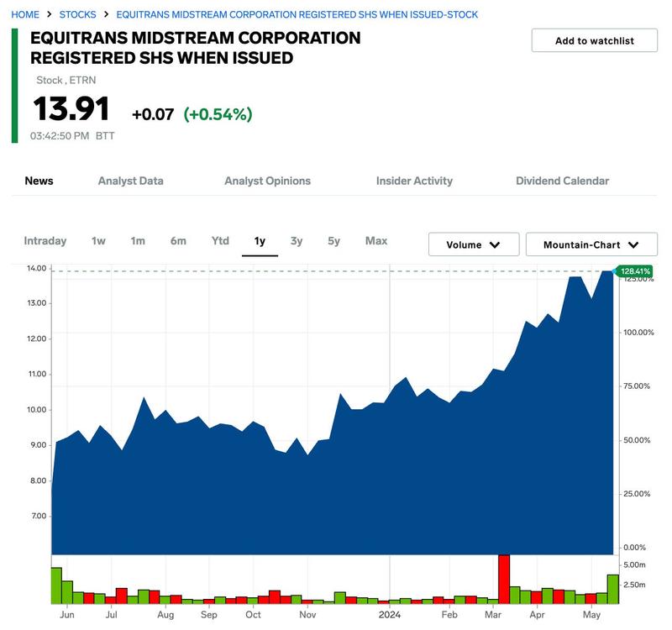The height and width of the screenshot is (630, 672).
Task: Click the +0.07 price change
Action: point(153,114)
